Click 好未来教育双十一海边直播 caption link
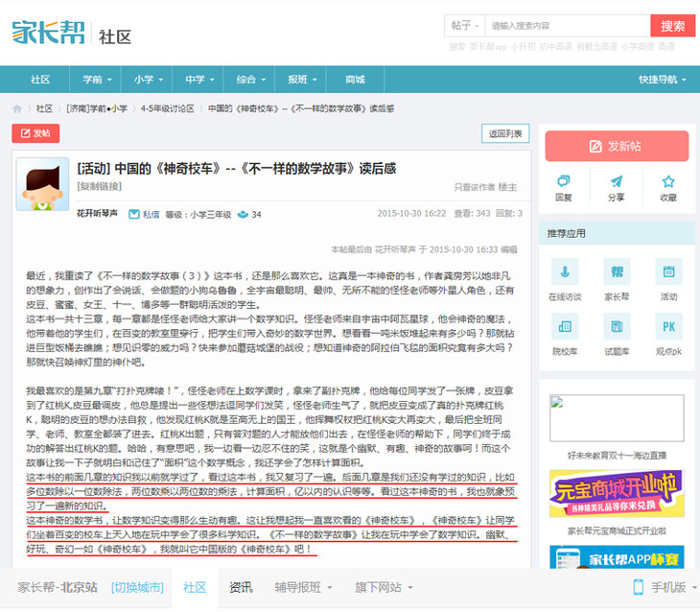The height and width of the screenshot is (612, 700). coord(617,456)
